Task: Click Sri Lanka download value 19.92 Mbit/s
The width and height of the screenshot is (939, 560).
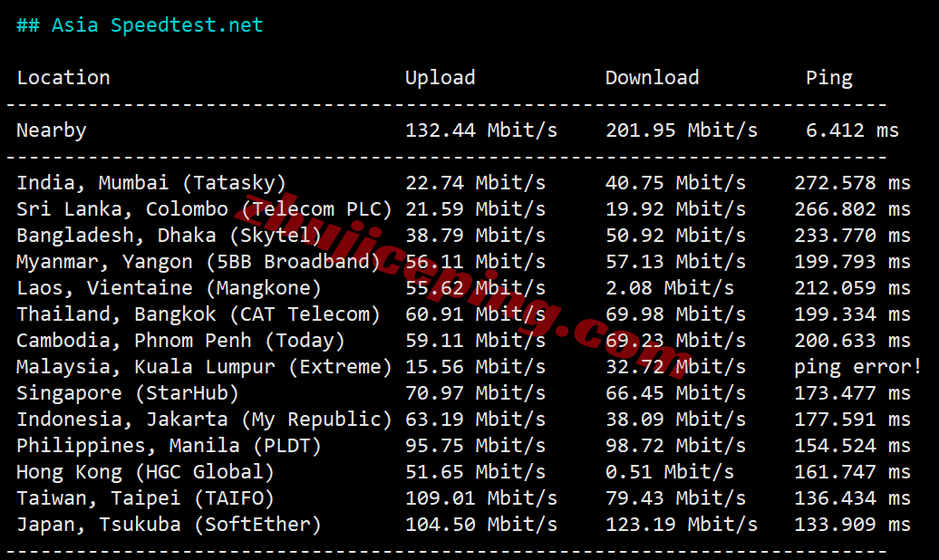Action: click(675, 209)
